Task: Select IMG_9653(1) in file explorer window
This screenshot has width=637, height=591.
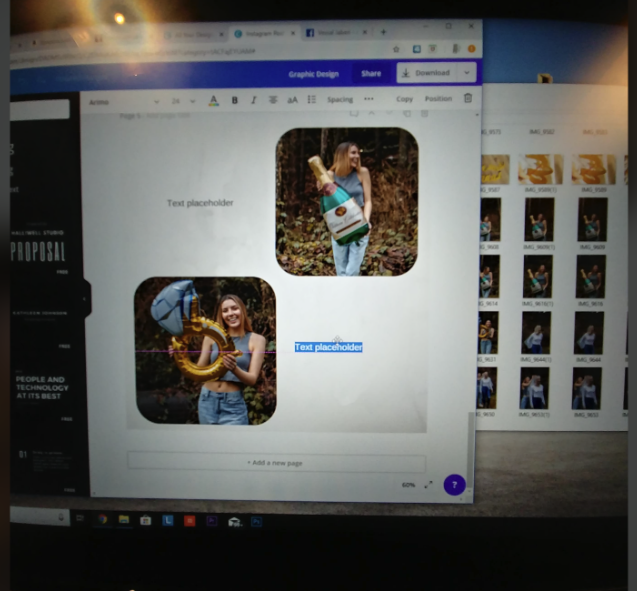Action: (x=535, y=392)
